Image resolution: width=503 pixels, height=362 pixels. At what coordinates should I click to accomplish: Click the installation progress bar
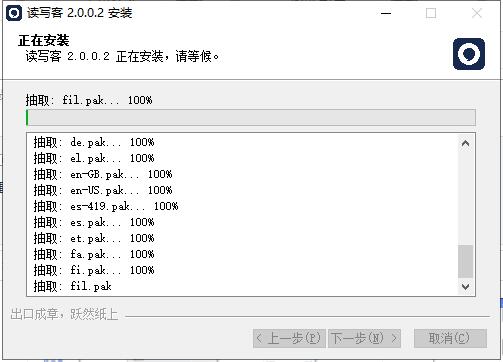tap(251, 118)
